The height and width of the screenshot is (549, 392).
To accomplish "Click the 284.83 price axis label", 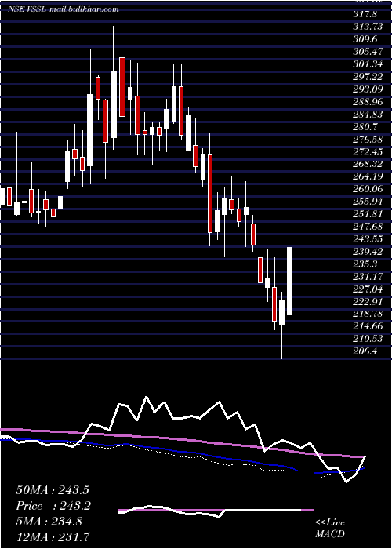I will 368,115.
